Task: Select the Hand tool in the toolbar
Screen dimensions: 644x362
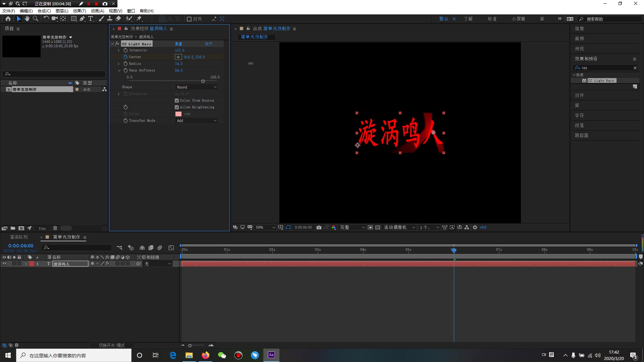Action: pos(27,19)
